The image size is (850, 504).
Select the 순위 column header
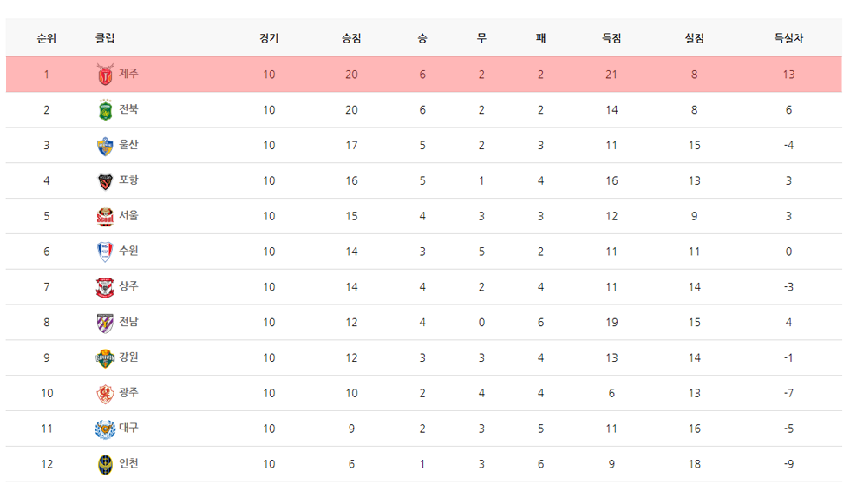(x=47, y=38)
